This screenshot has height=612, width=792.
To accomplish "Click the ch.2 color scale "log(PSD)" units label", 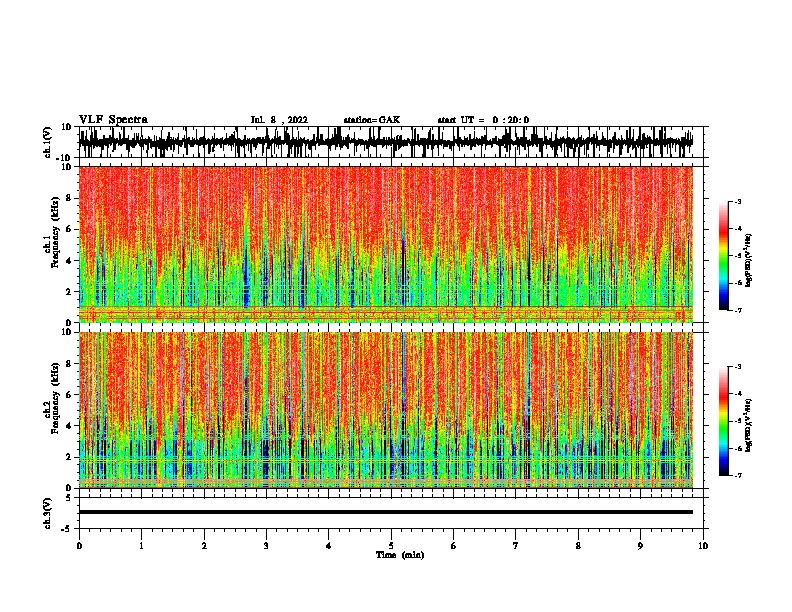I will 749,426.
